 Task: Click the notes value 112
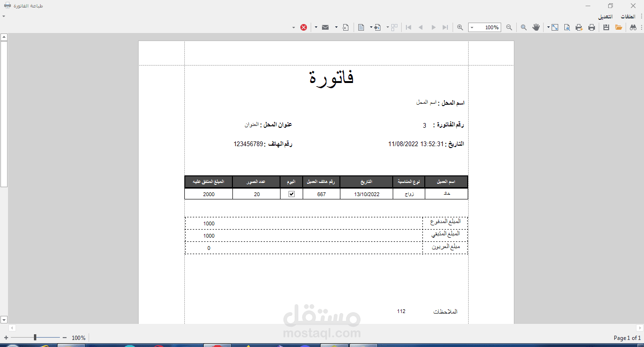[x=401, y=311]
